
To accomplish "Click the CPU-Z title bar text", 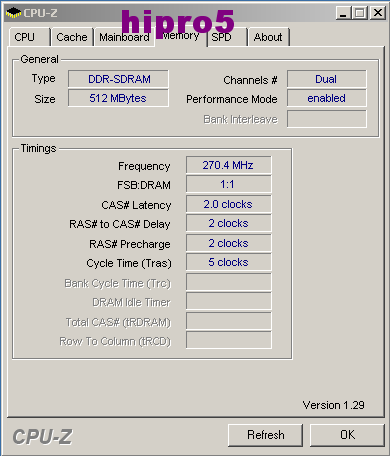I will tap(40, 13).
